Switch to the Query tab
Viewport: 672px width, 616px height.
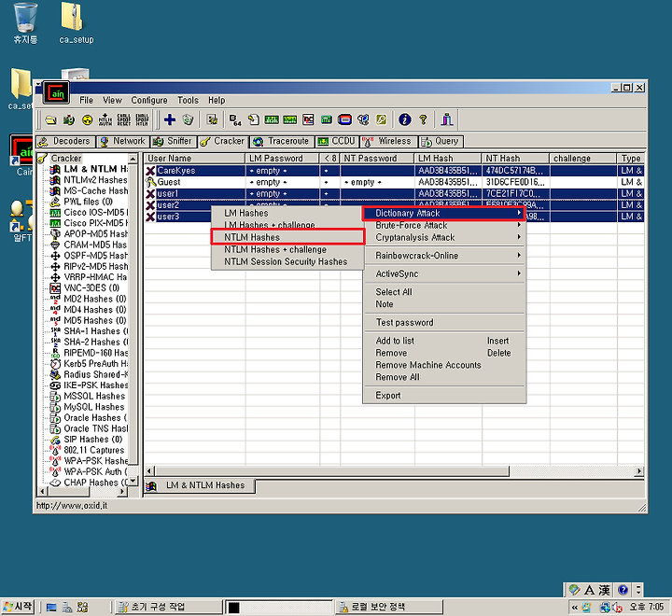(441, 141)
